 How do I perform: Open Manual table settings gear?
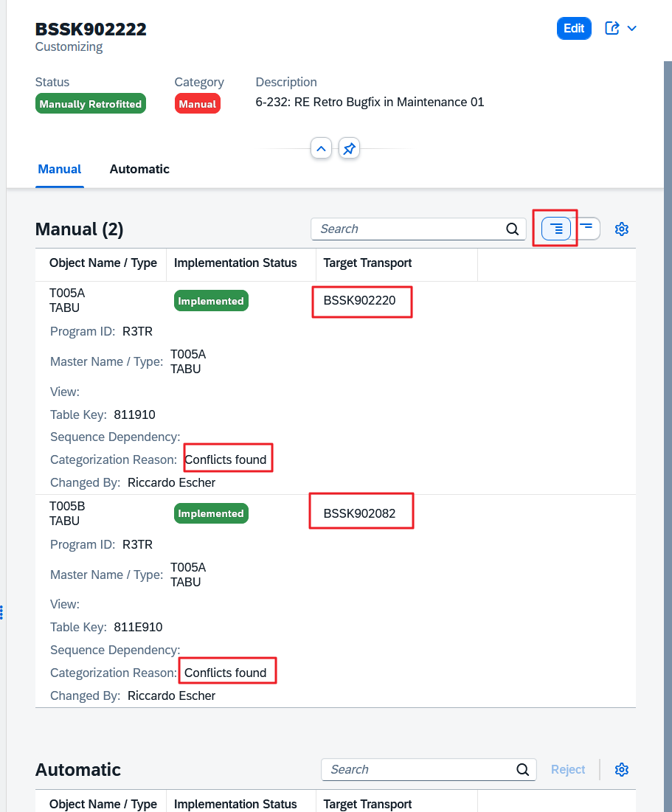click(621, 229)
